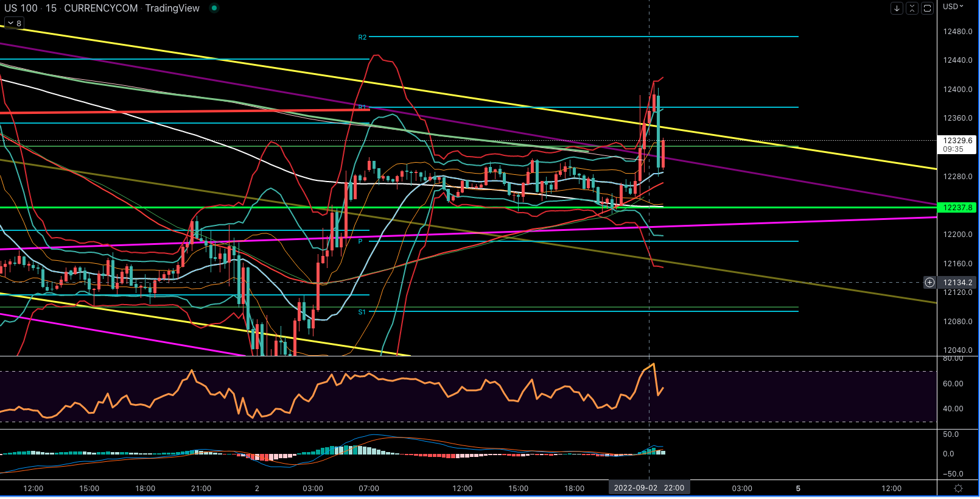Click the plus icon beside price 12134.2
980x499 pixels.
click(929, 283)
